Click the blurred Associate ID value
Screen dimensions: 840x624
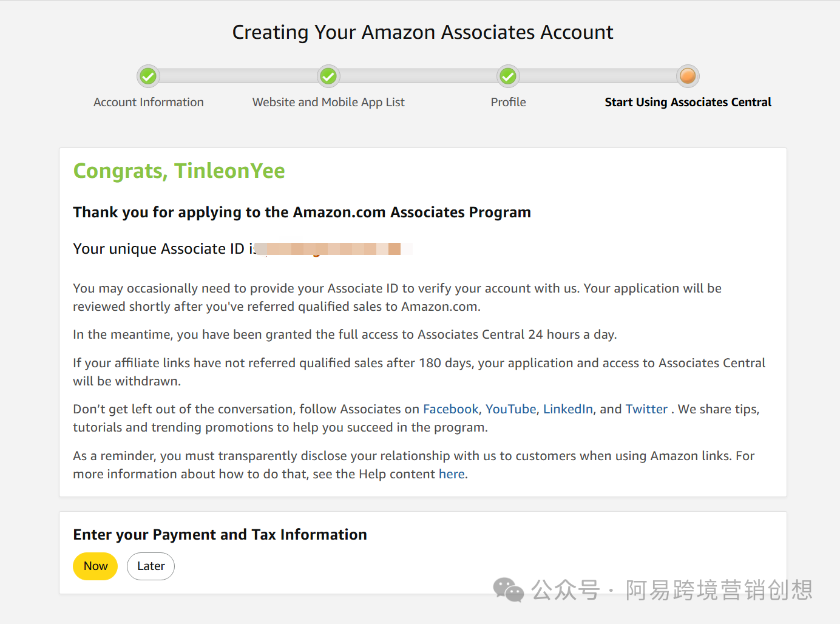(x=334, y=249)
